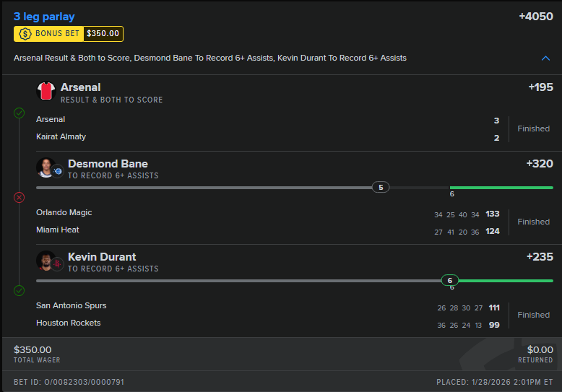Screen dimensions: 562x392
Task: Click the Desmond Bane heading name
Action: tap(108, 164)
